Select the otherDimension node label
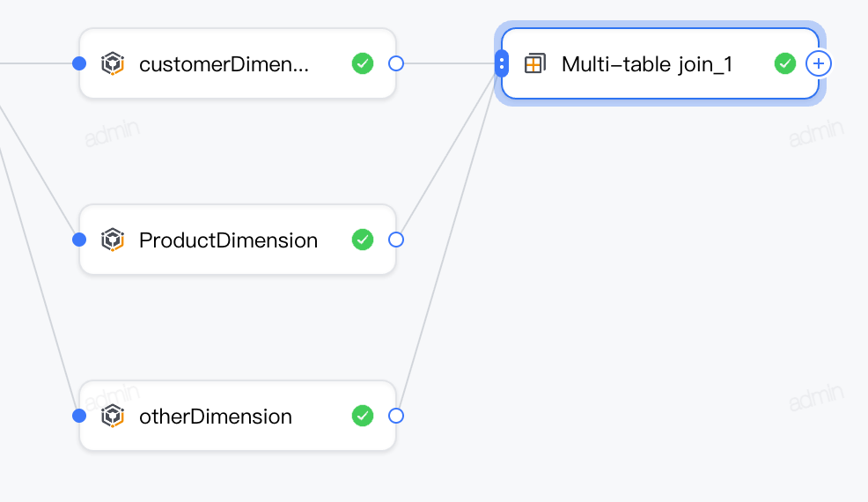868x502 pixels. tap(216, 417)
